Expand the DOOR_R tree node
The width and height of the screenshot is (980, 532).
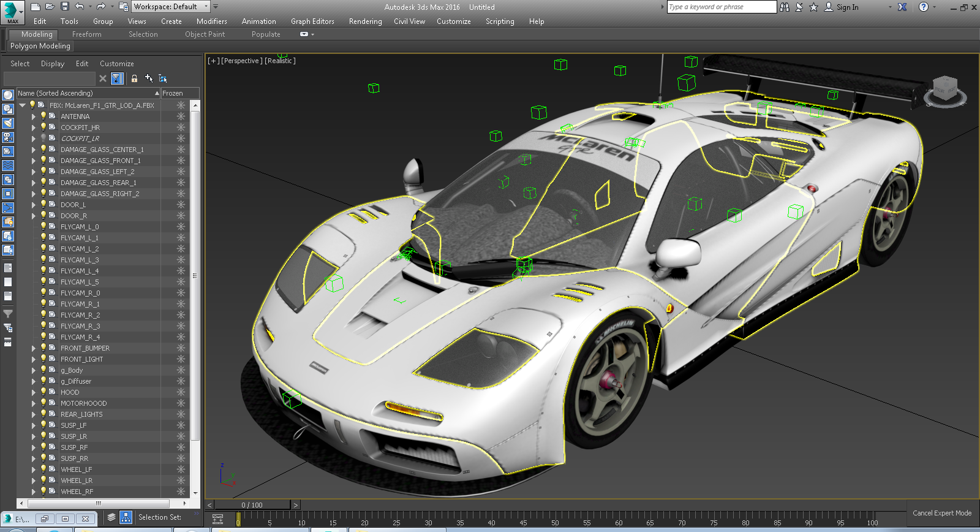(34, 216)
